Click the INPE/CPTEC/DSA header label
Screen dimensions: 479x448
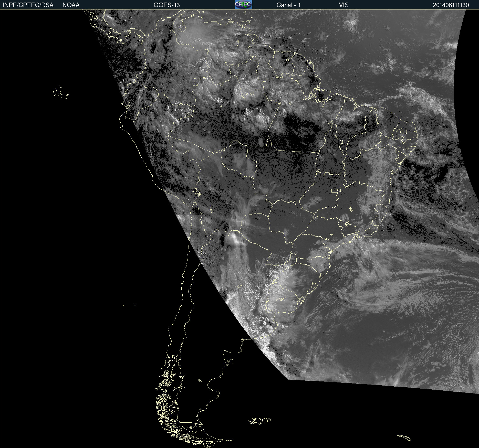tap(28, 5)
